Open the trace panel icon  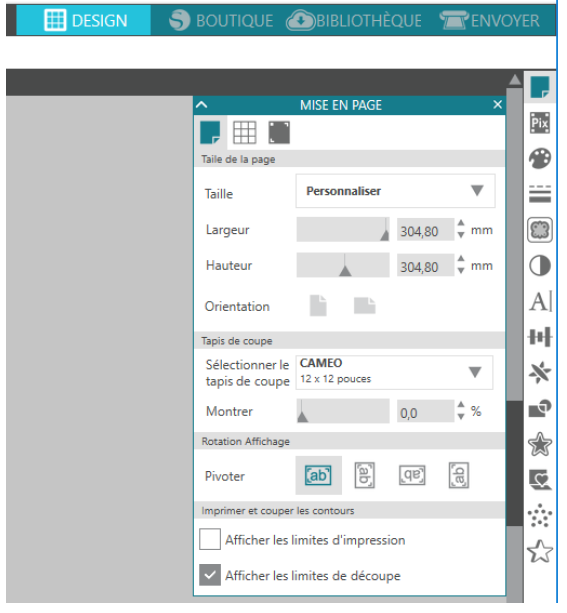point(540,230)
